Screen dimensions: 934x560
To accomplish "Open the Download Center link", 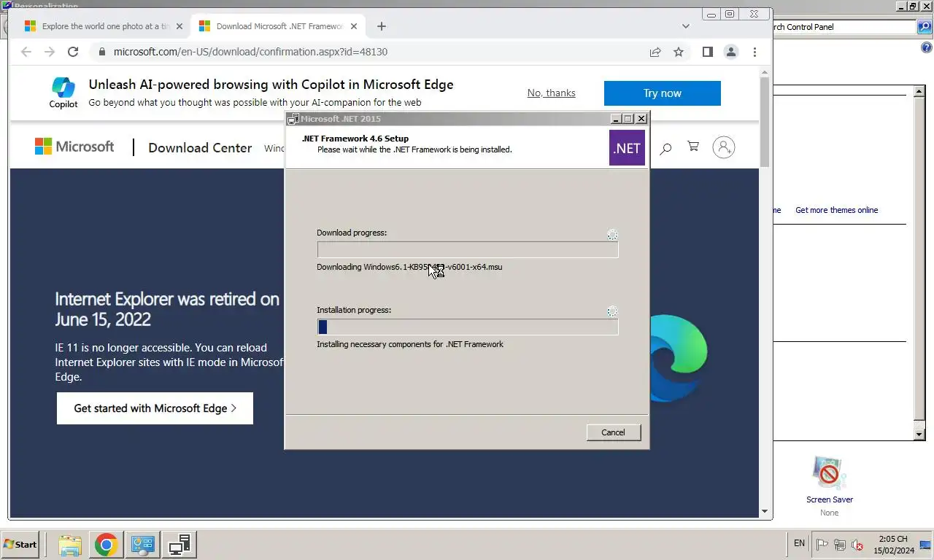I will pos(200,148).
